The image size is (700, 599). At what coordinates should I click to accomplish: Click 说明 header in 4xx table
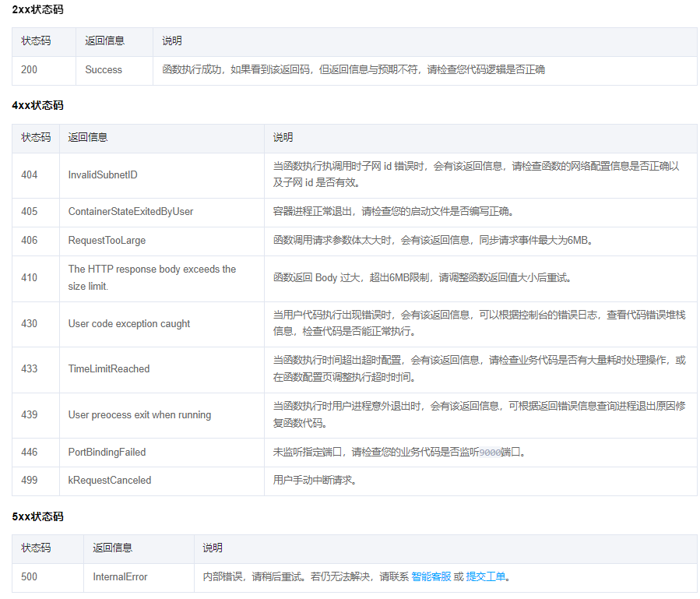(x=283, y=137)
